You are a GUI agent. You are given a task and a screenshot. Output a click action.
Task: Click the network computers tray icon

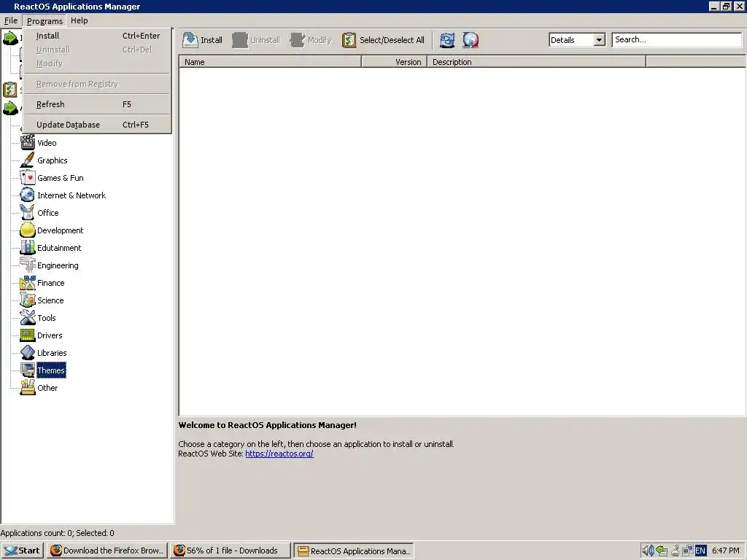point(687,551)
